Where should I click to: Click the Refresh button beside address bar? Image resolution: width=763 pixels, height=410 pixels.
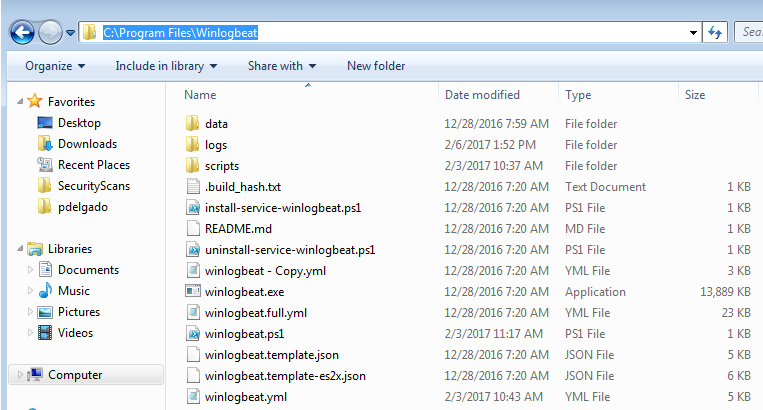715,33
